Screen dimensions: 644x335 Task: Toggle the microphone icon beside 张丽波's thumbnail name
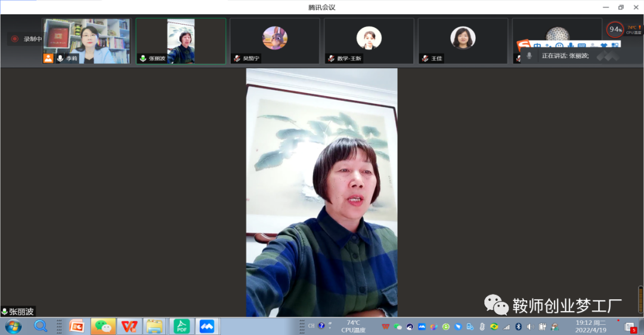pos(143,59)
